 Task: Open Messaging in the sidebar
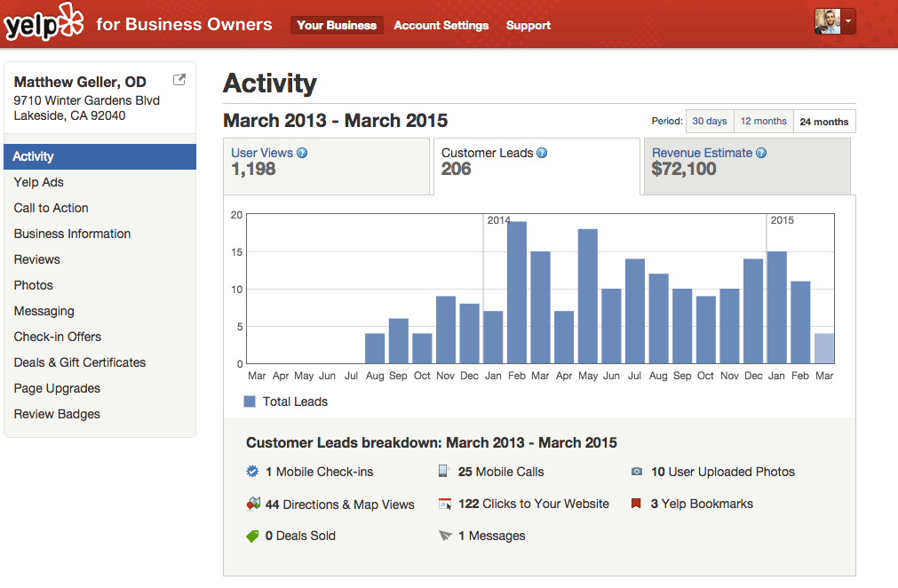99,311
